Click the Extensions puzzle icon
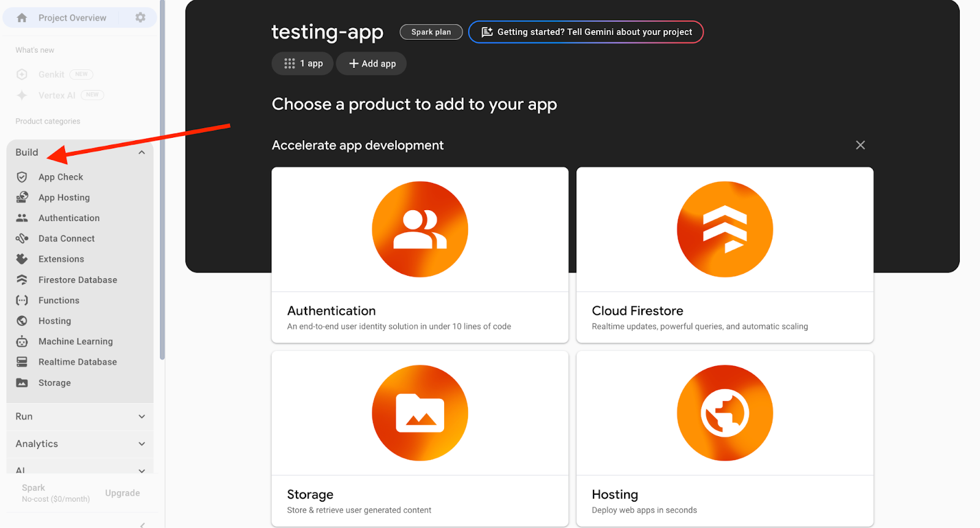Image resolution: width=980 pixels, height=528 pixels. click(x=22, y=259)
